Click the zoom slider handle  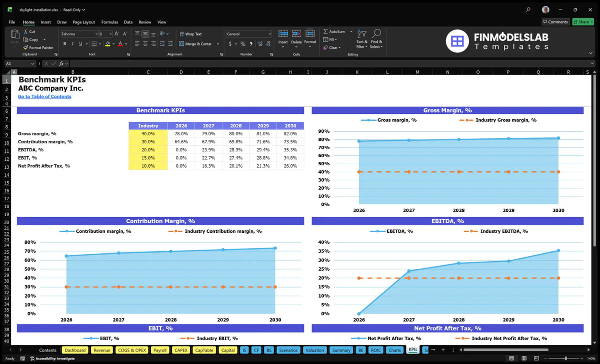point(565,358)
